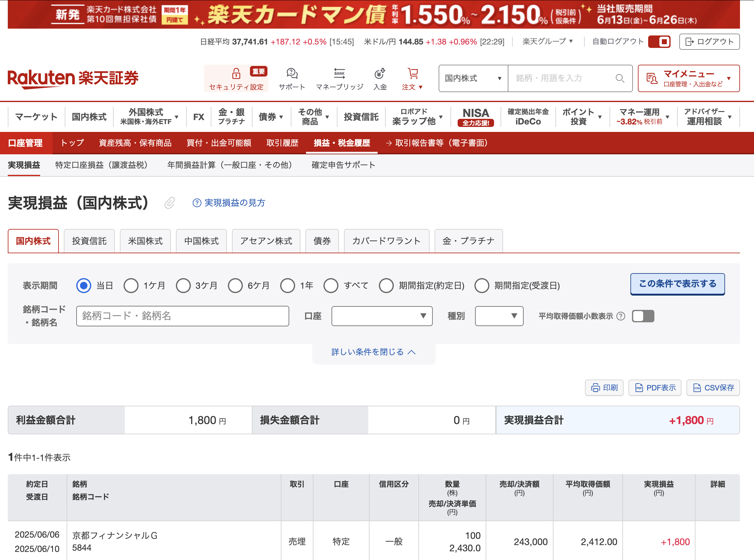This screenshot has height=560, width=754.
Task: Select the 当日 period radio button
Action: (83, 285)
